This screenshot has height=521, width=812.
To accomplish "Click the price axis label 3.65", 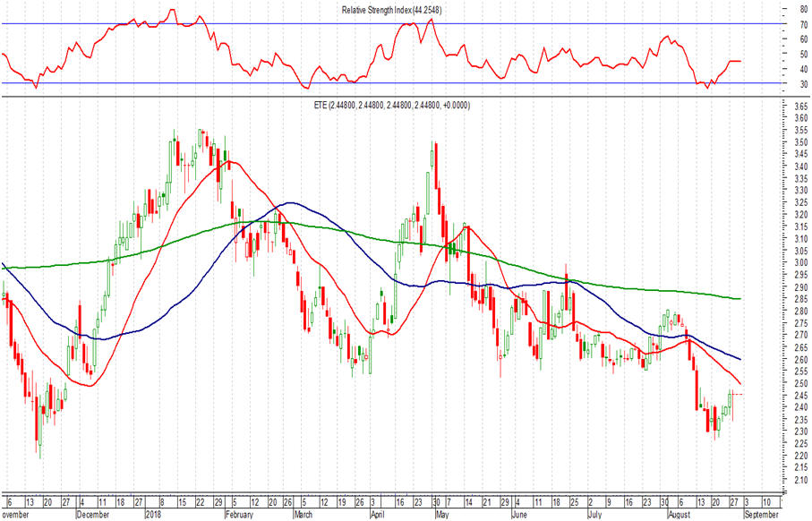I will click(800, 107).
